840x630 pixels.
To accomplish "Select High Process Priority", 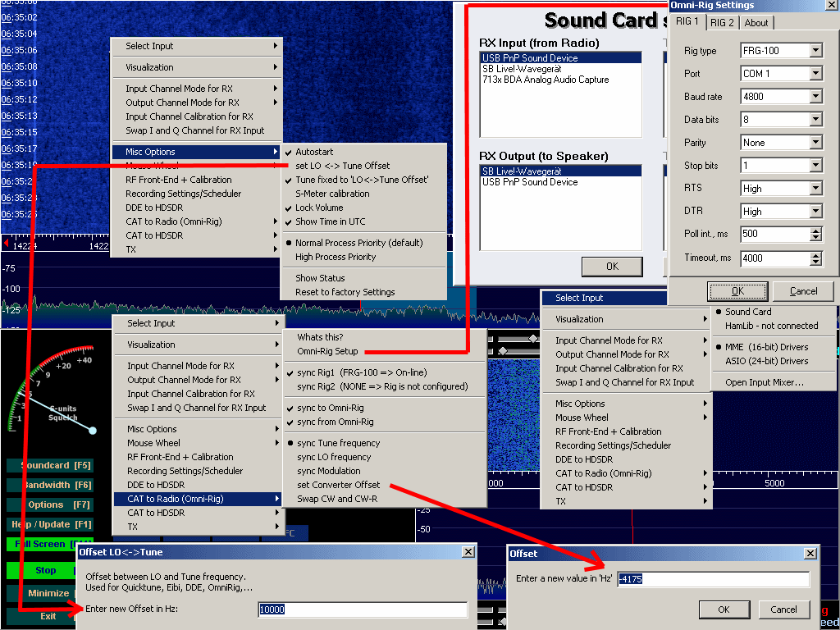I will pos(336,257).
